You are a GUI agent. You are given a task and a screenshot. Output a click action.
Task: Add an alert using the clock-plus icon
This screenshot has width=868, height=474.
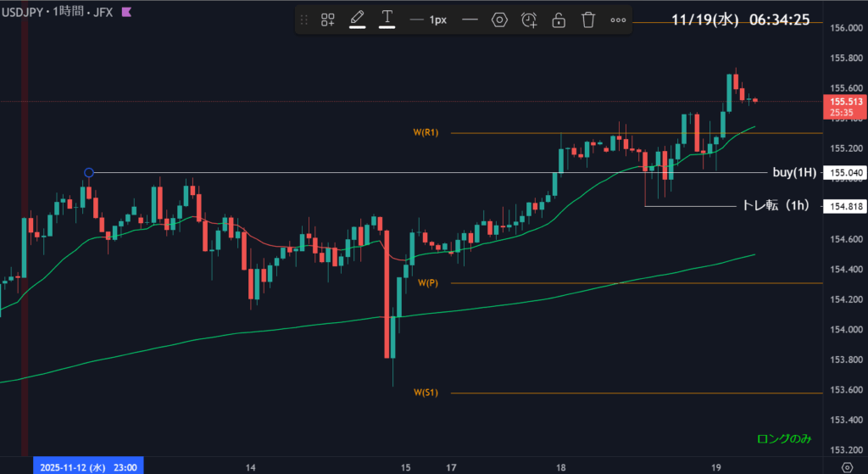[x=529, y=20]
